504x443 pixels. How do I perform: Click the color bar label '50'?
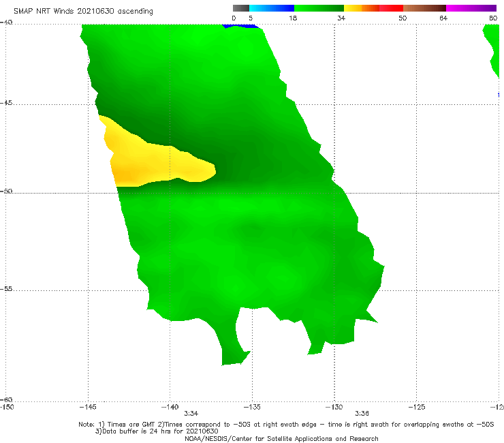pos(403,18)
